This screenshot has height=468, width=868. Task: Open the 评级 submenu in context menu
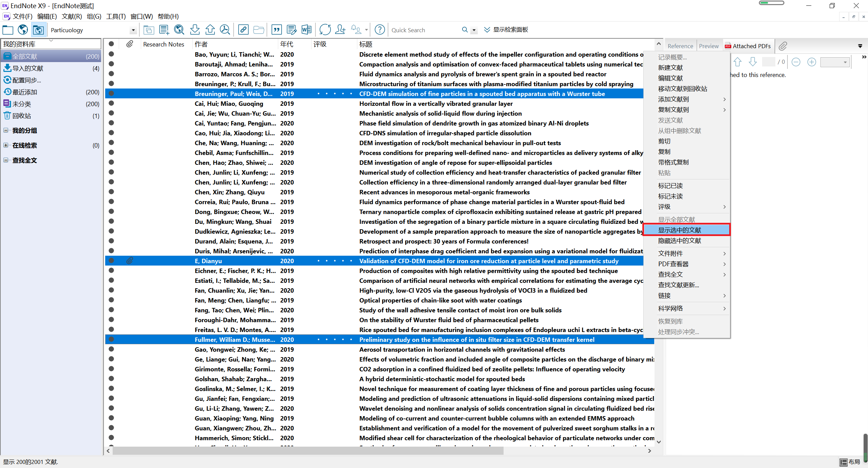(x=686, y=207)
